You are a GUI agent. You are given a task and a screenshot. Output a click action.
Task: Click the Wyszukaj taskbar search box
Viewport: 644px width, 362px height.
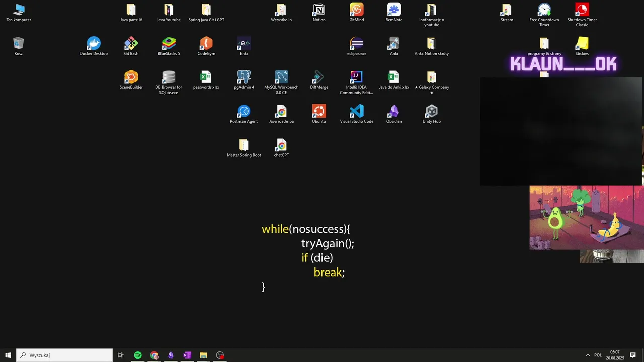(x=64, y=355)
